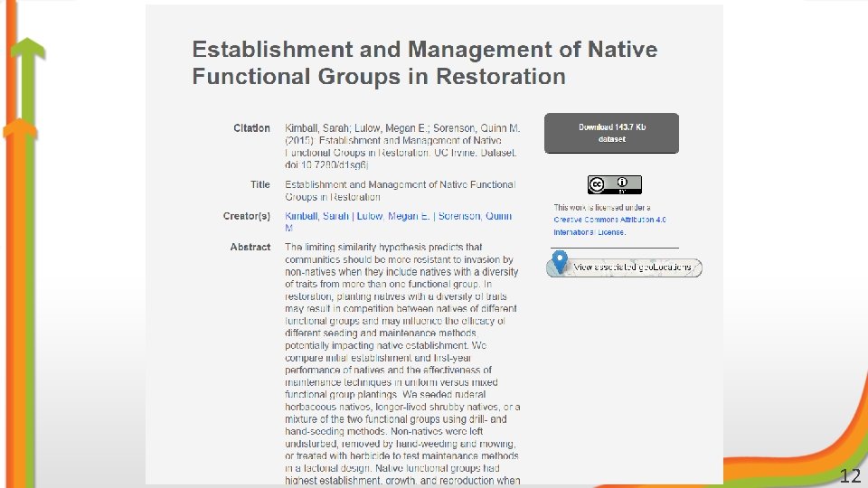
Task: Click the Abstract field label
Action: pos(250,248)
